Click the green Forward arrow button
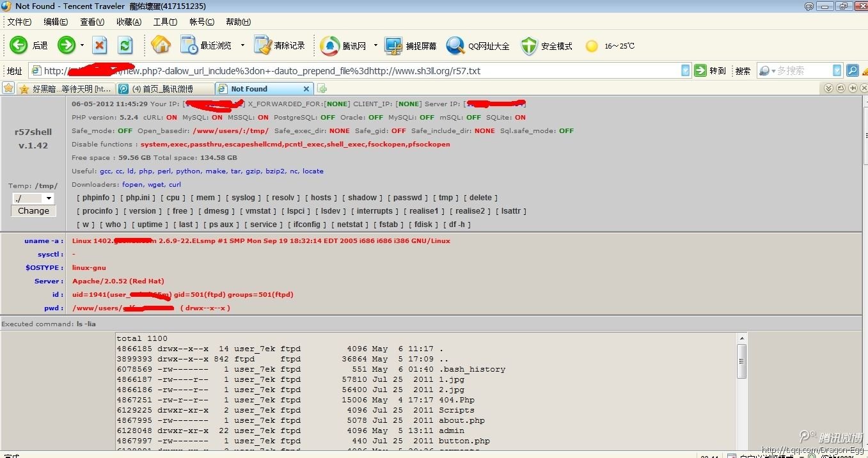The image size is (868, 458). pos(67,45)
